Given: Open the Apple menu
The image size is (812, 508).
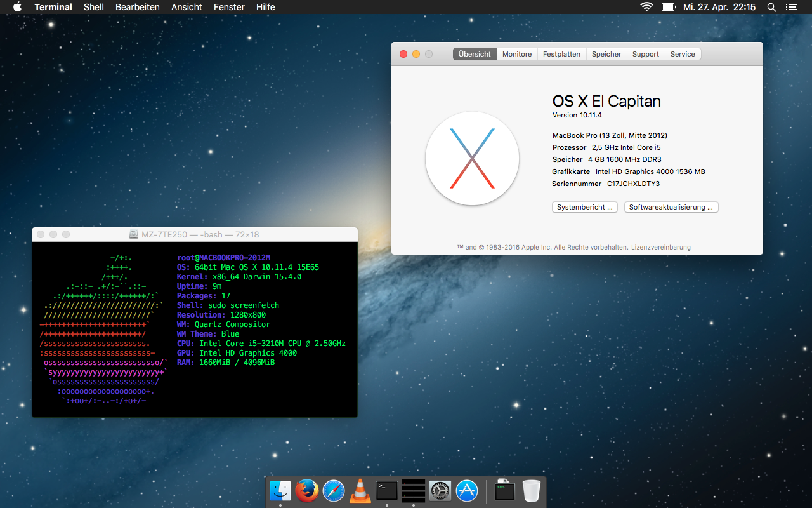Looking at the screenshot, I should pos(17,7).
